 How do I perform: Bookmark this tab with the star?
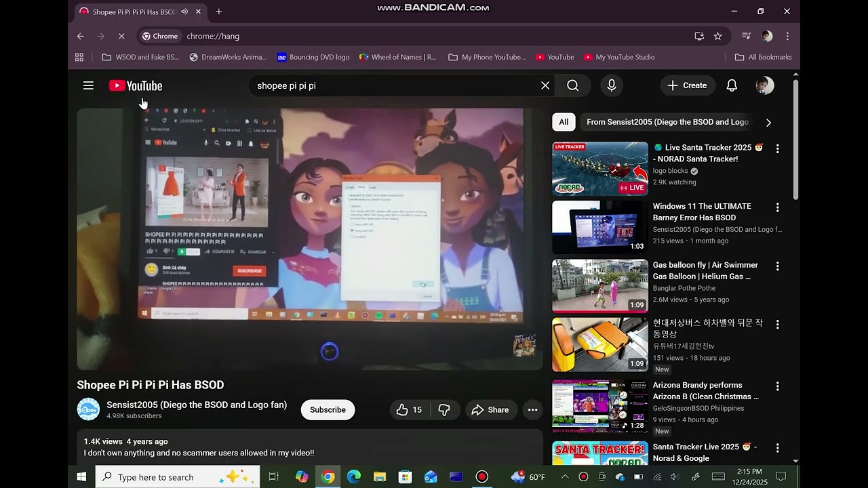coord(718,36)
